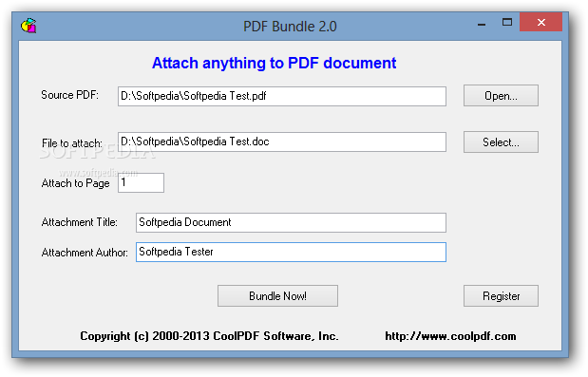Click the Select... button for file to attach

tap(501, 142)
